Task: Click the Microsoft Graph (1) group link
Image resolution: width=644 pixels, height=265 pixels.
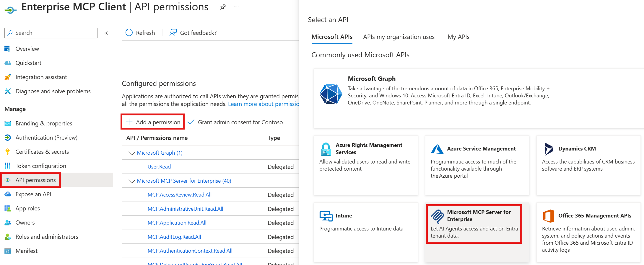Action: pos(160,153)
